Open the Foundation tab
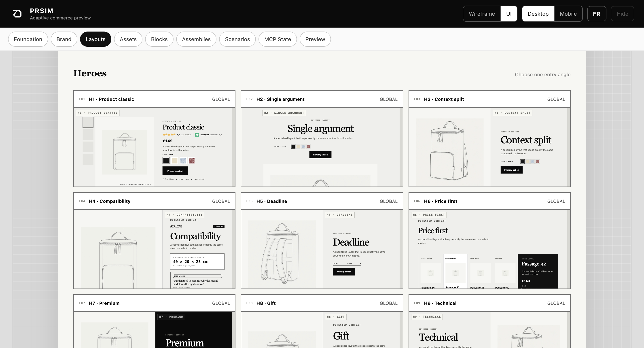 [28, 39]
